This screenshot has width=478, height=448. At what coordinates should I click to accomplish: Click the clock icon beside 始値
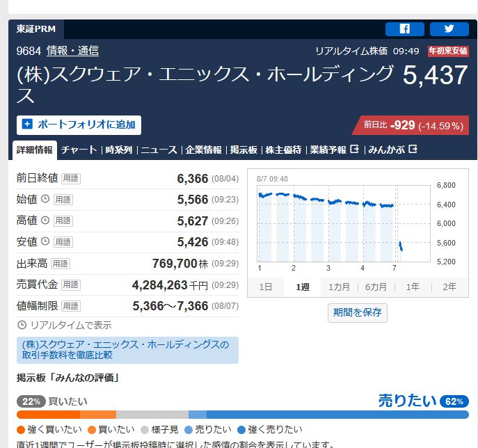(x=45, y=199)
